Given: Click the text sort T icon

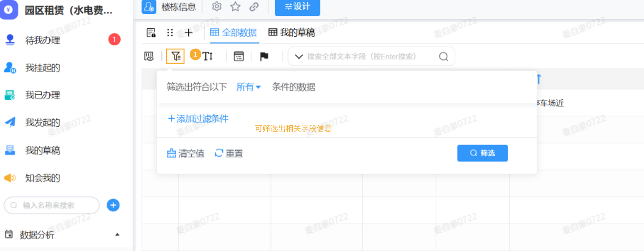Looking at the screenshot, I should [x=207, y=56].
